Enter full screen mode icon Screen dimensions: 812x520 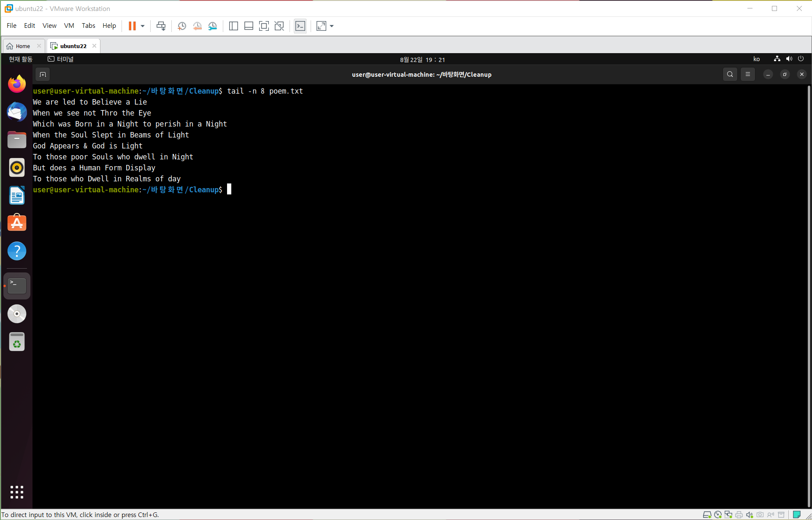click(264, 26)
